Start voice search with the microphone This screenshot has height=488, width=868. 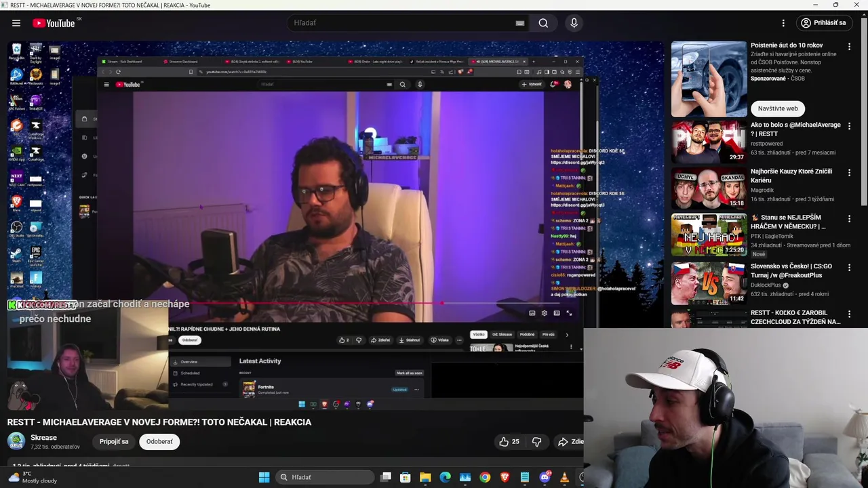click(x=574, y=23)
